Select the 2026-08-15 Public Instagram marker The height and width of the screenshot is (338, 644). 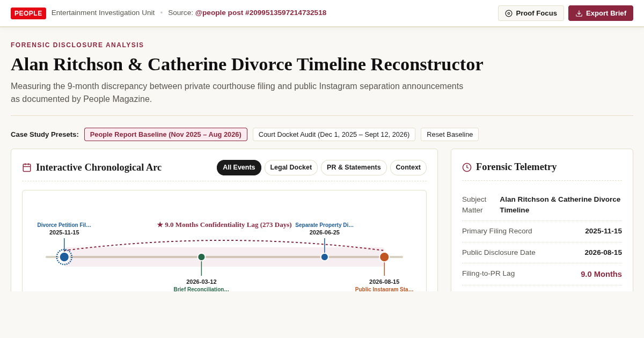click(x=384, y=257)
